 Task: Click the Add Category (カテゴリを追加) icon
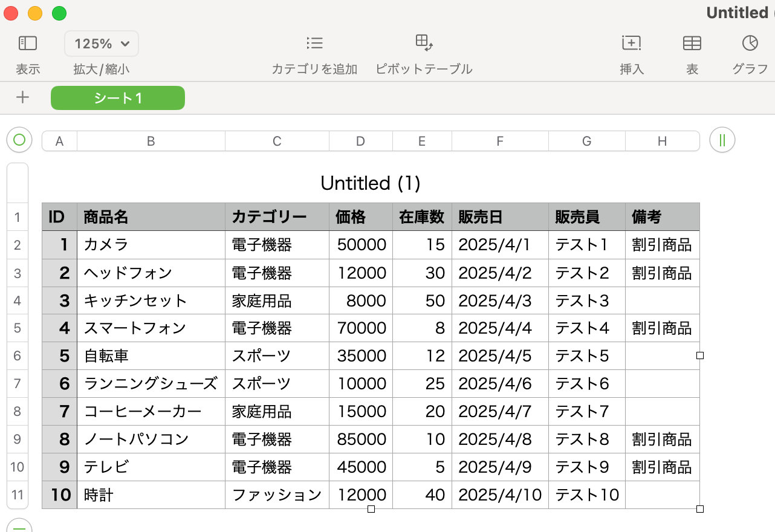[314, 43]
